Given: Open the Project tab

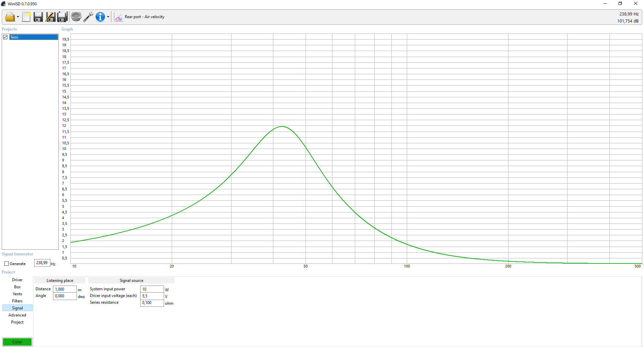Looking at the screenshot, I should [x=17, y=322].
